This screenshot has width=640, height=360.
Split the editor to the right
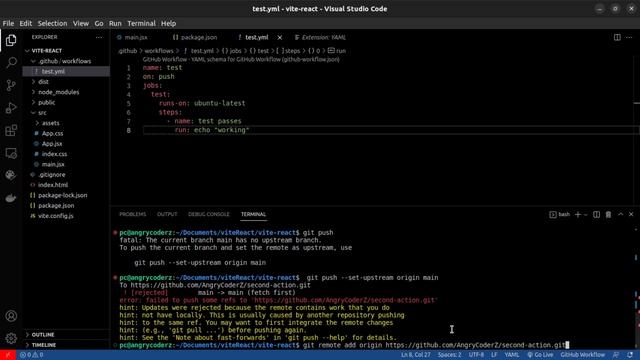point(617,37)
